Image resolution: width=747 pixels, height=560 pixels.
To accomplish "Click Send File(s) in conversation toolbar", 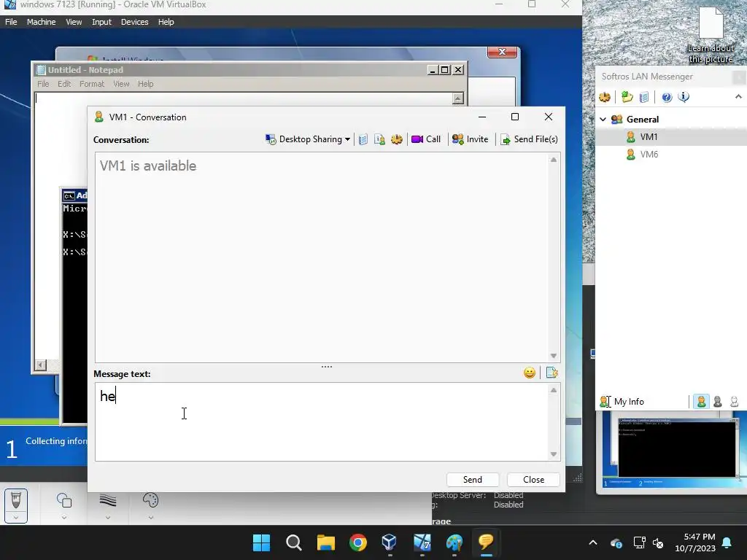I will tap(529, 139).
